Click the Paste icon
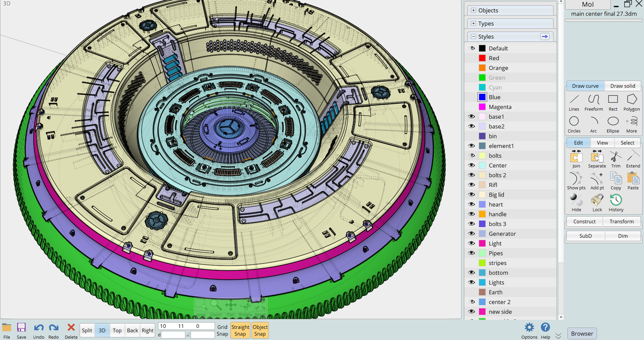Screen dimensions: 644x340 [x=633, y=181]
